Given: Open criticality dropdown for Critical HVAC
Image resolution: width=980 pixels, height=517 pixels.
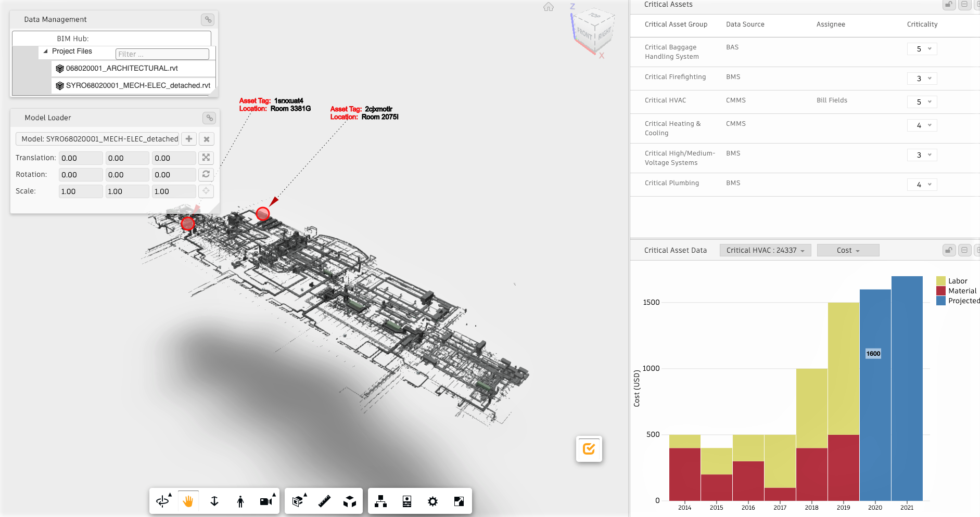Looking at the screenshot, I should 922,102.
